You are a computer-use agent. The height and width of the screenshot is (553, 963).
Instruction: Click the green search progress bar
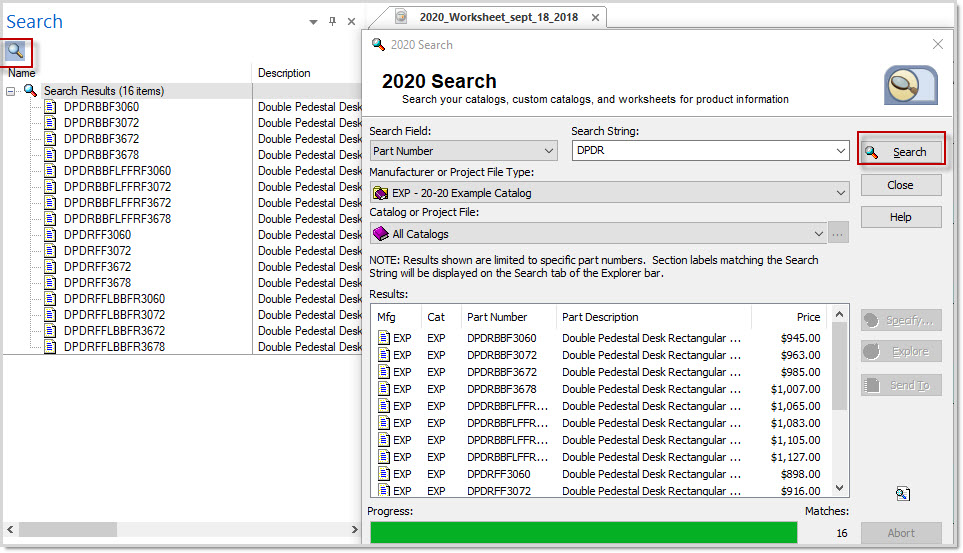coord(583,533)
